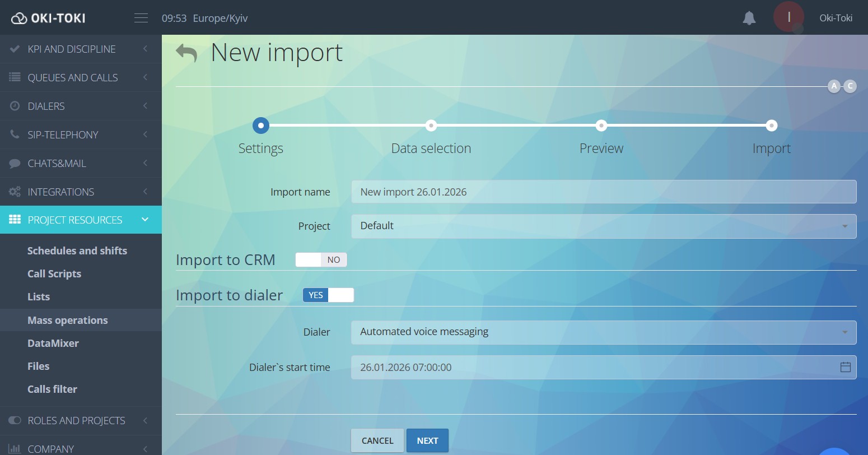Open the Dialer selection dropdown
The height and width of the screenshot is (455, 868).
[603, 332]
